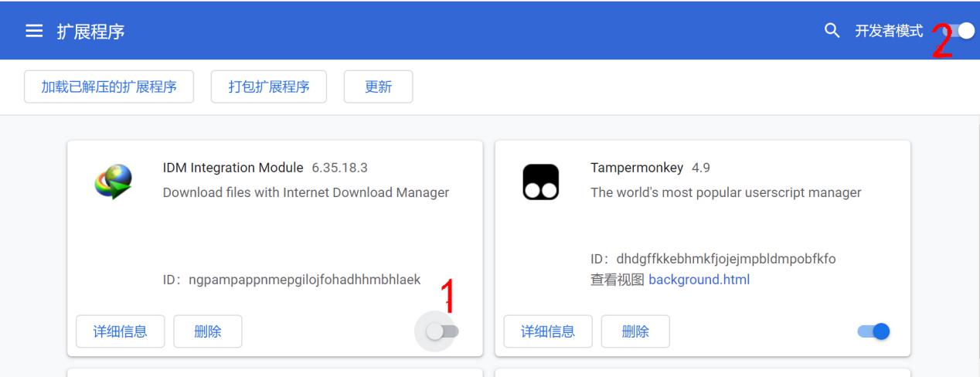
Task: Click 'The world's most popular userscript manager' text
Action: coord(726,192)
